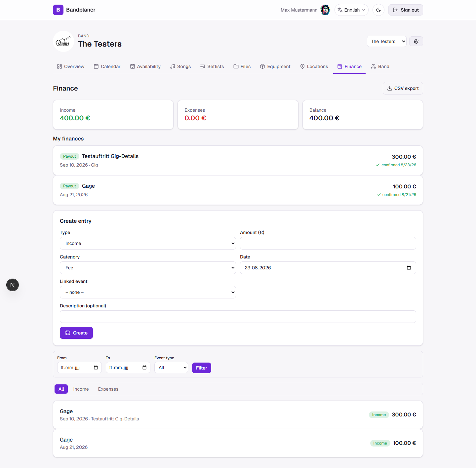
Task: Focus the Amount (€) input field
Action: (328, 243)
